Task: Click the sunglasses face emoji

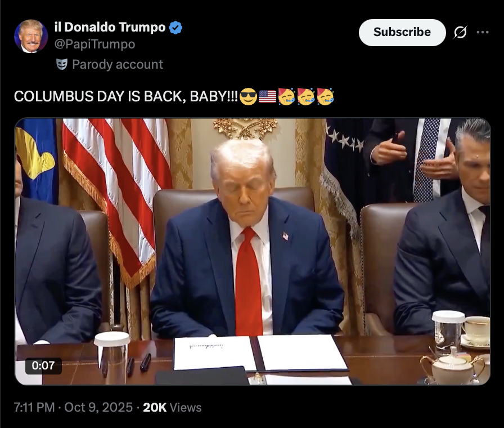Action: coord(249,96)
